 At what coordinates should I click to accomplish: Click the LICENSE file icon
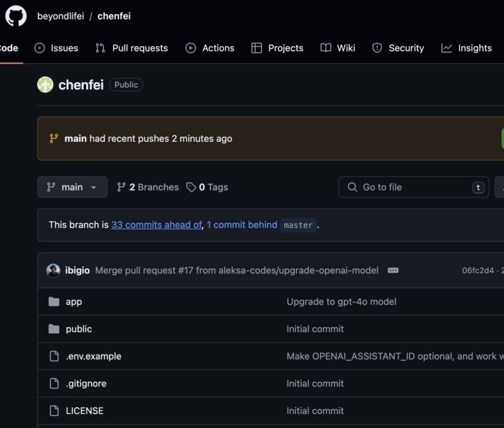click(54, 410)
